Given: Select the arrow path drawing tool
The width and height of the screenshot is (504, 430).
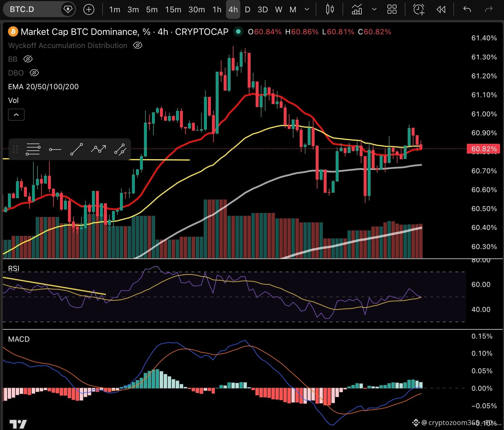Looking at the screenshot, I should tap(98, 149).
